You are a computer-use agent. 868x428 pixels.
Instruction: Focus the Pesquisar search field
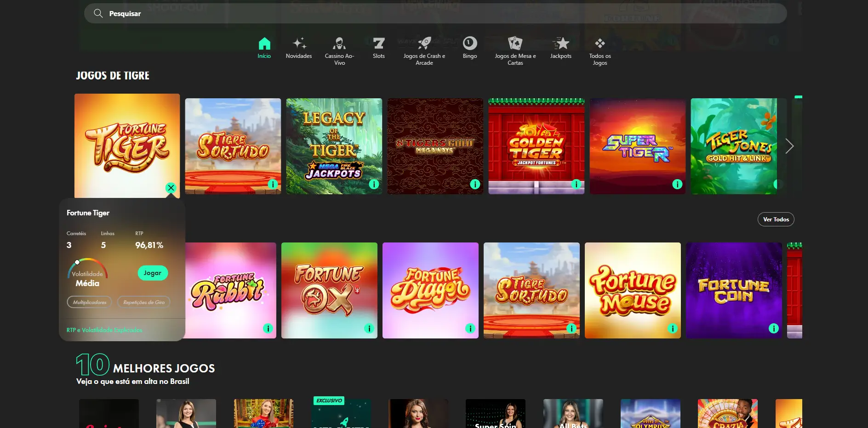[x=435, y=13]
